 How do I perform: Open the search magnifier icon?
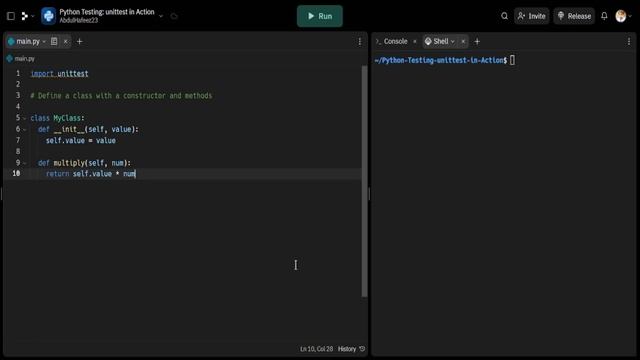504,16
